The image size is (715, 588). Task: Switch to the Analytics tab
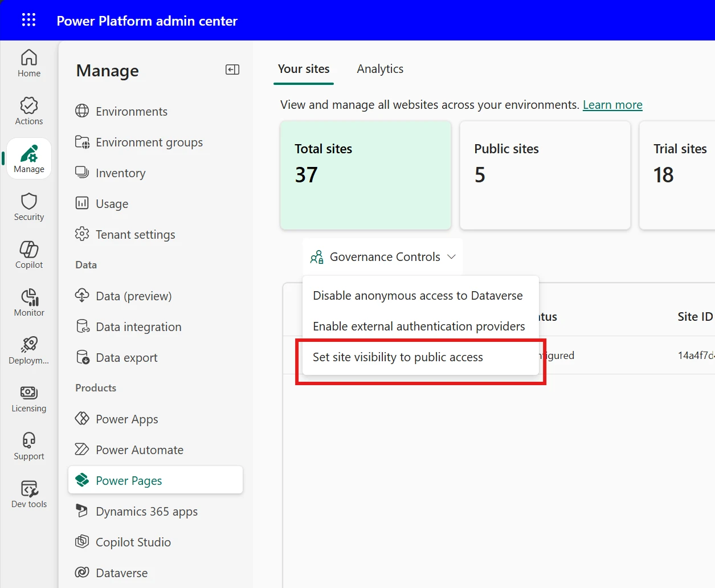(x=380, y=69)
